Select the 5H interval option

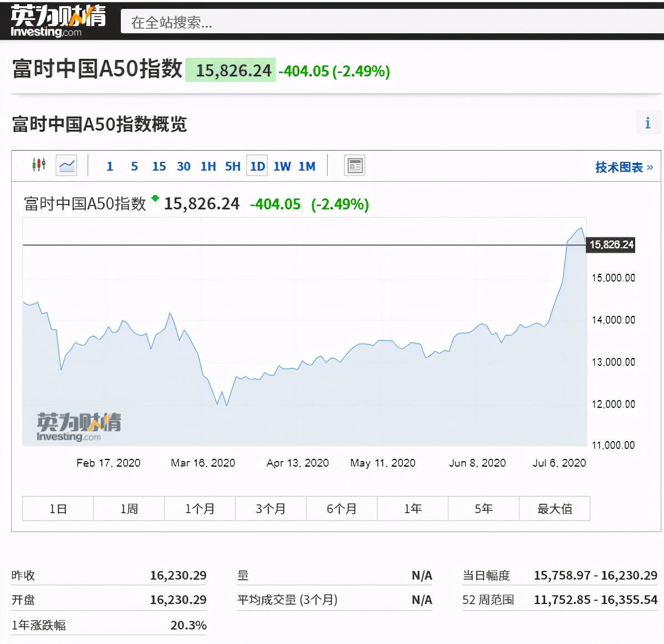tap(232, 166)
